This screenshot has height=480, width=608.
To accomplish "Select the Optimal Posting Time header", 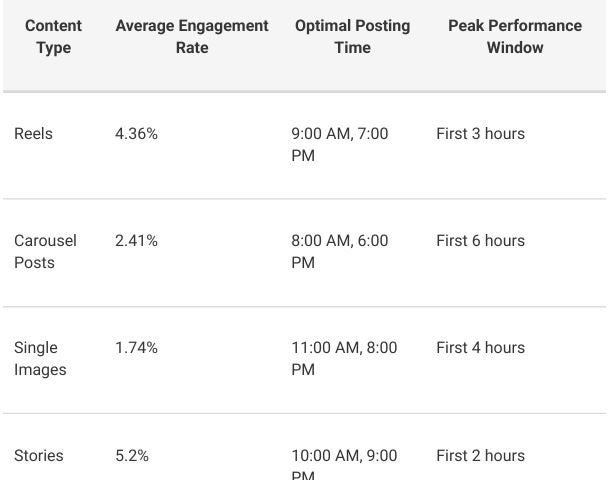I will point(352,36).
